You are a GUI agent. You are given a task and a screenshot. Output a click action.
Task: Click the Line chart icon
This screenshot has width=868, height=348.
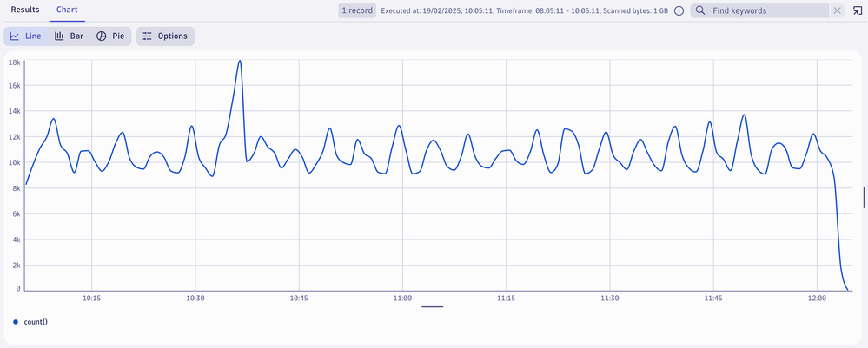coord(26,36)
